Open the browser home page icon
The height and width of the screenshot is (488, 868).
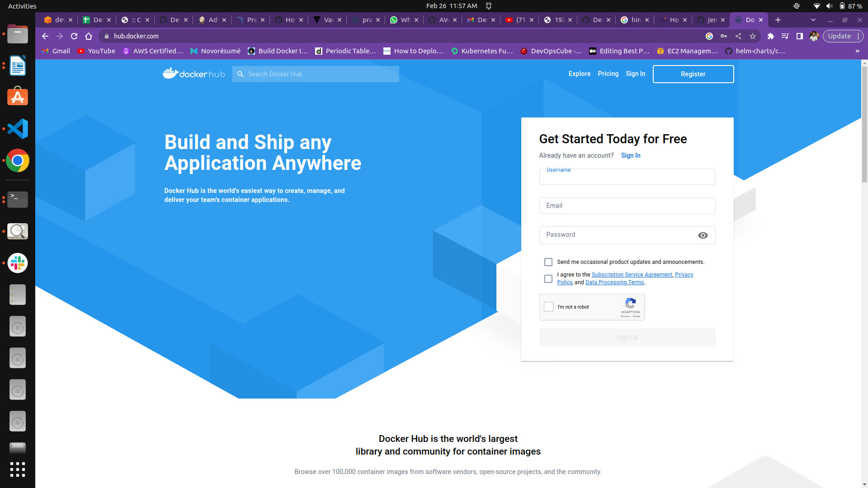(89, 36)
